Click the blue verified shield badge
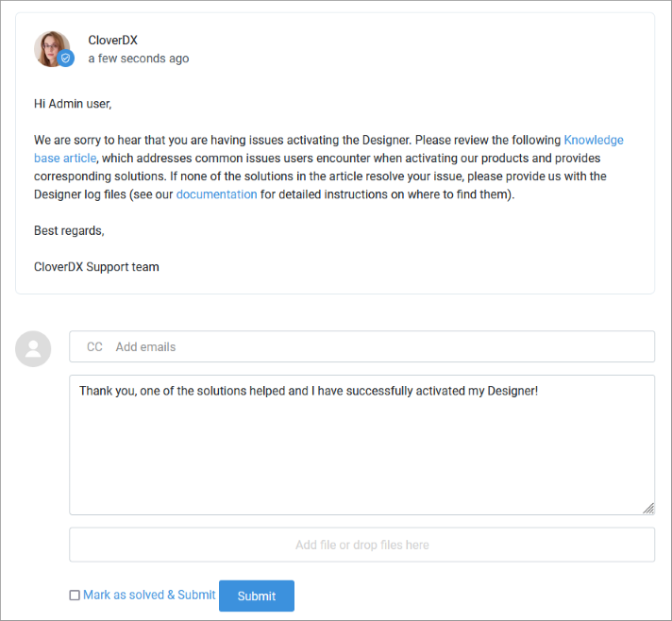 tap(65, 59)
